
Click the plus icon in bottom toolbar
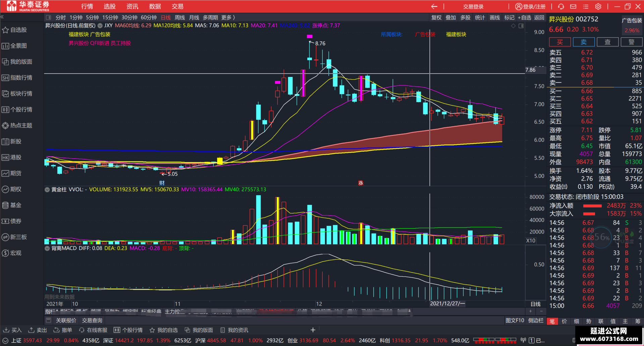[x=313, y=330]
